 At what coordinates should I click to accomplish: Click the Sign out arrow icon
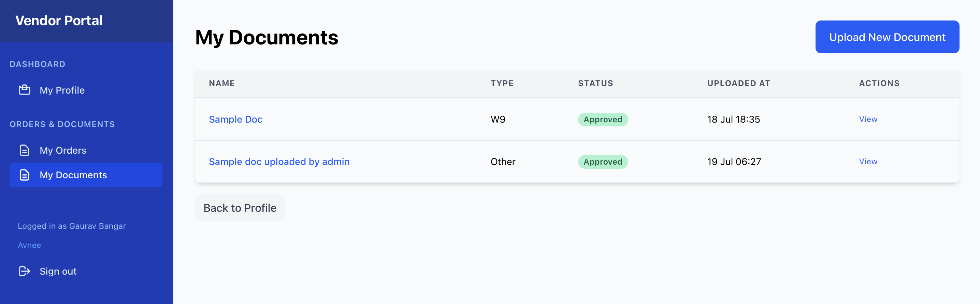pos(25,271)
